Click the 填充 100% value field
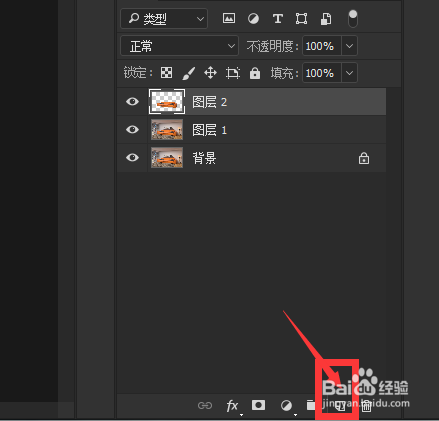The height and width of the screenshot is (421, 439). [x=321, y=73]
